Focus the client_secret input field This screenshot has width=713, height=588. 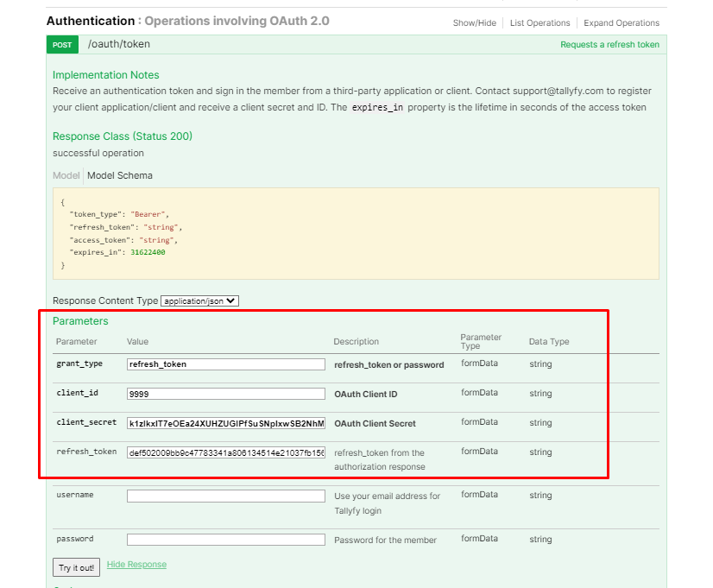pos(225,422)
